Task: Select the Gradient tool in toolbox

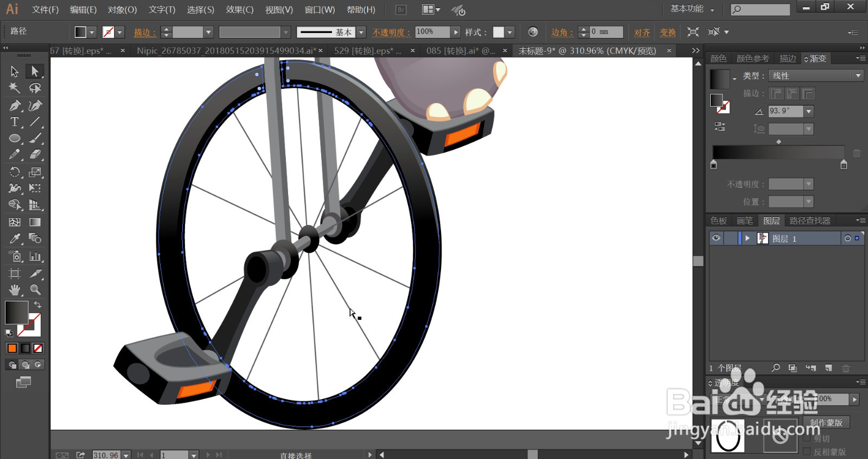Action: tap(35, 222)
